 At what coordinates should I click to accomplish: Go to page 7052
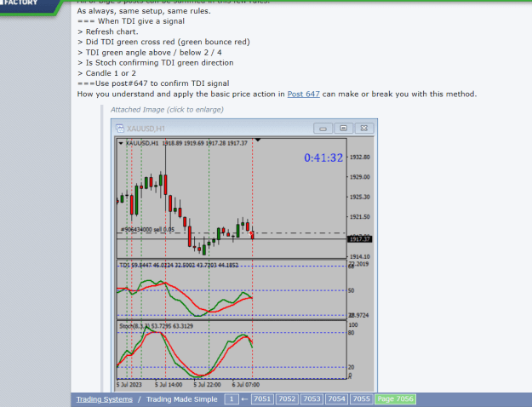point(287,398)
